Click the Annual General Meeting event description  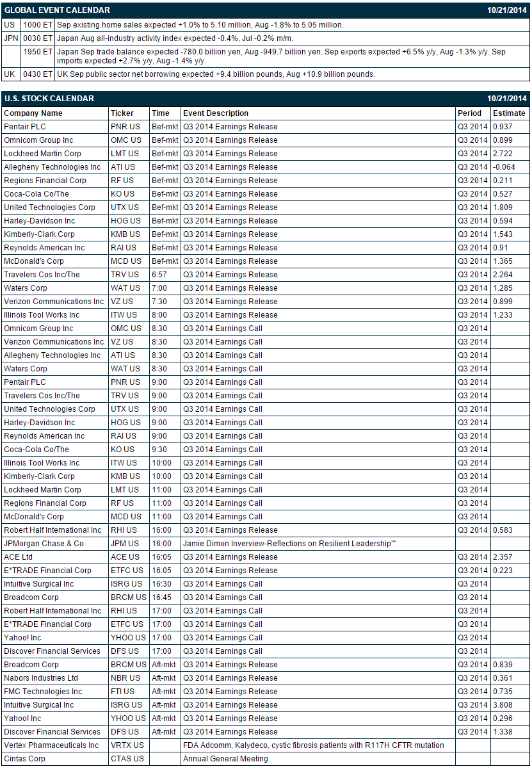[x=225, y=759]
